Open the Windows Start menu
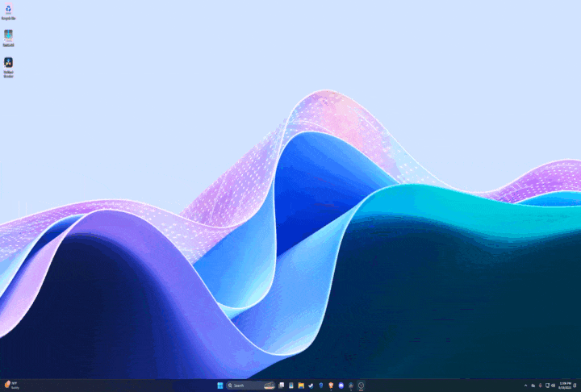The width and height of the screenshot is (581, 392). pyautogui.click(x=220, y=386)
